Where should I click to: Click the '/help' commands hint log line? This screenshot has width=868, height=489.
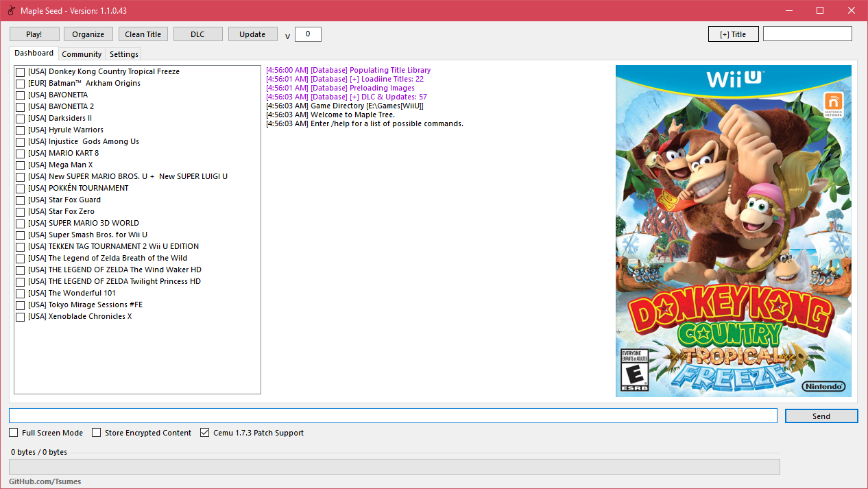click(365, 124)
